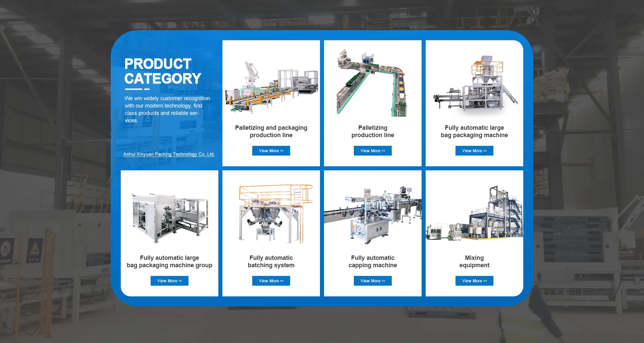
Task: View more on Mixing equipment
Action: tap(474, 281)
